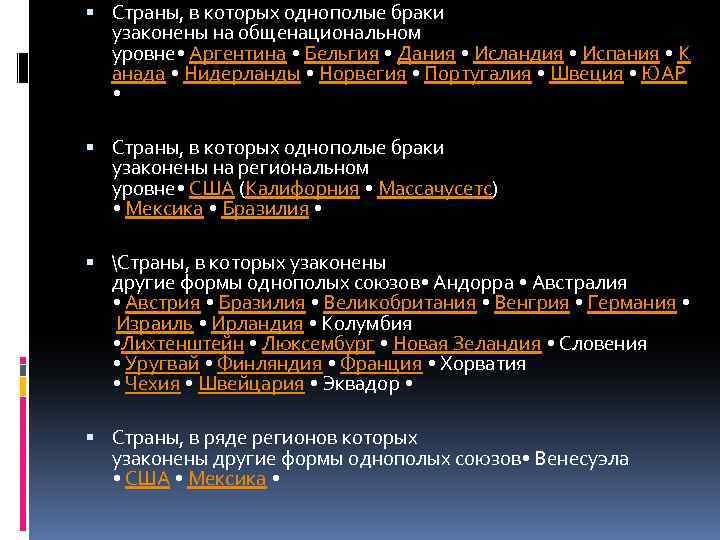720x540 pixels.
Task: Click the Лихтенштейн hyperlink
Action: point(182,343)
